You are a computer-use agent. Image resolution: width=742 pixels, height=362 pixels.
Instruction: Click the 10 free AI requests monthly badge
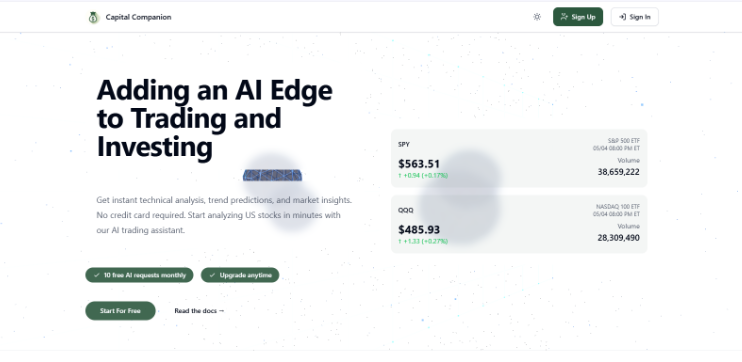139,275
